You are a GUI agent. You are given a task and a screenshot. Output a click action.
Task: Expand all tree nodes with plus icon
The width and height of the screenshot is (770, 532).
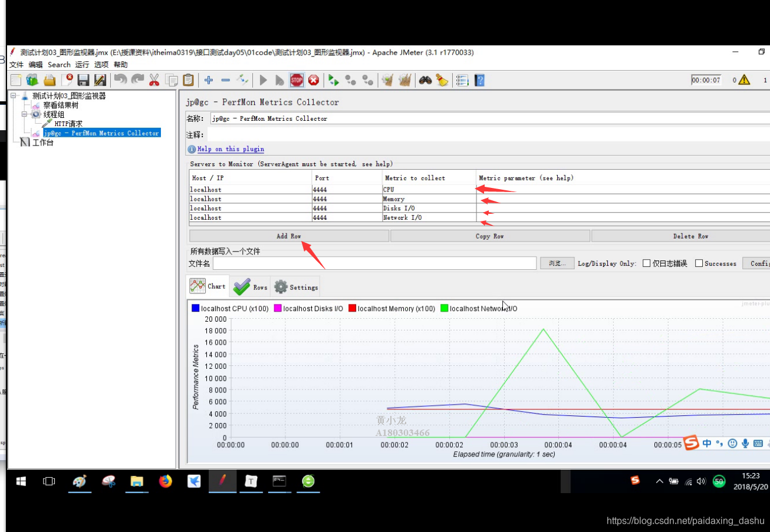(x=209, y=80)
